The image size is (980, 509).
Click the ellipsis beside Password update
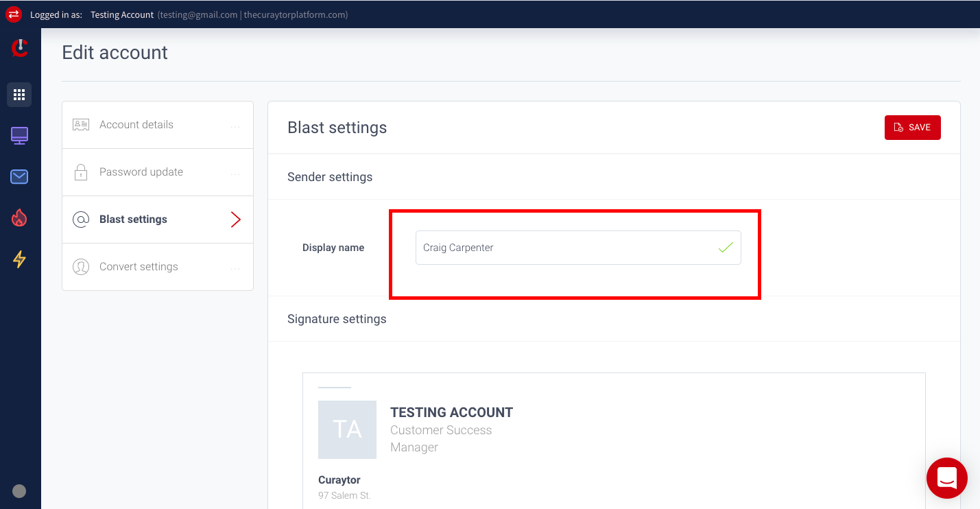(236, 174)
